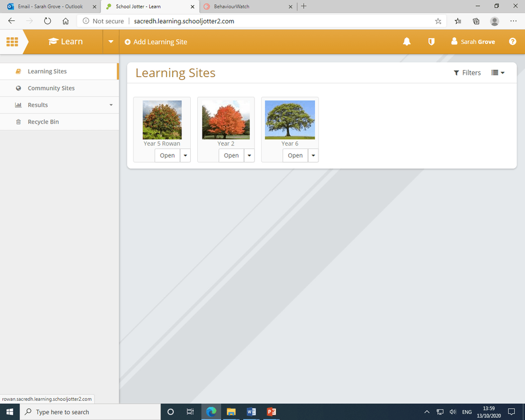Open Word from taskbar
Screen dimensions: 525x420
pos(251,412)
